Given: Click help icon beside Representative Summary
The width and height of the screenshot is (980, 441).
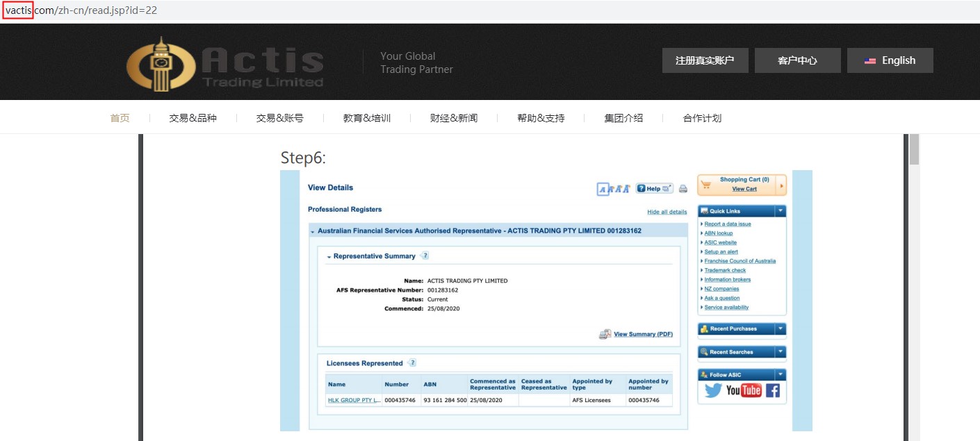Looking at the screenshot, I should coord(425,256).
